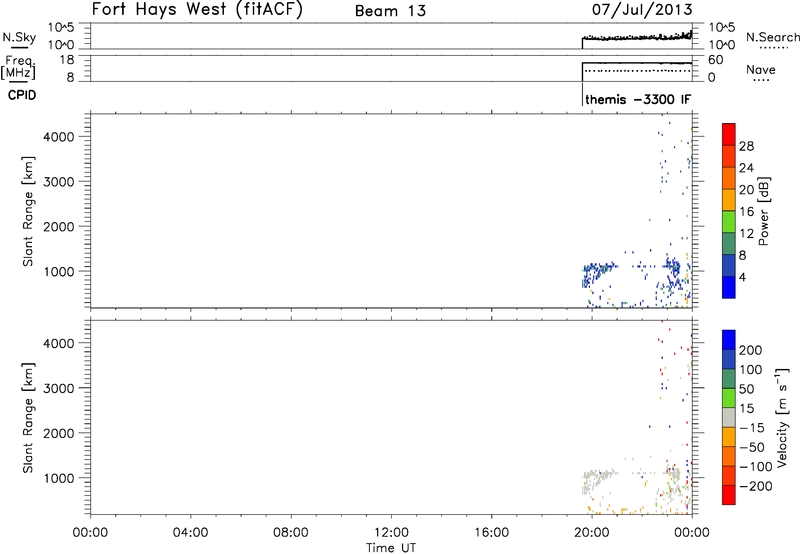Click the 'Velocity [m s-1]' colorbar label
This screenshot has height=554, width=800.
pyautogui.click(x=782, y=417)
